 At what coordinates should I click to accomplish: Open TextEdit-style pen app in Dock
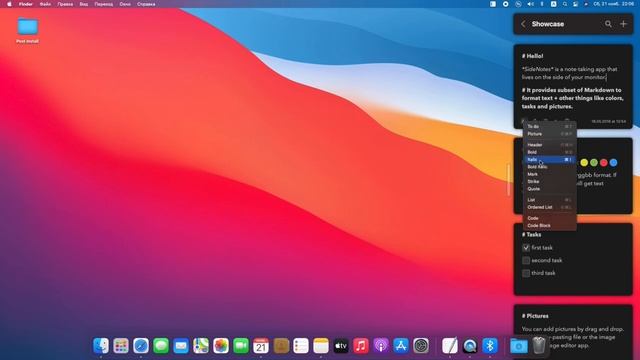pos(450,346)
